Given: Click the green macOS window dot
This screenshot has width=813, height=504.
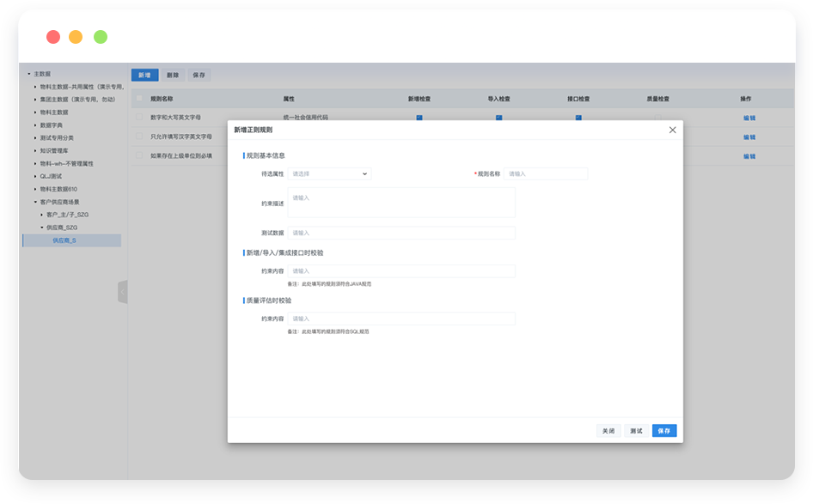Looking at the screenshot, I should (101, 37).
